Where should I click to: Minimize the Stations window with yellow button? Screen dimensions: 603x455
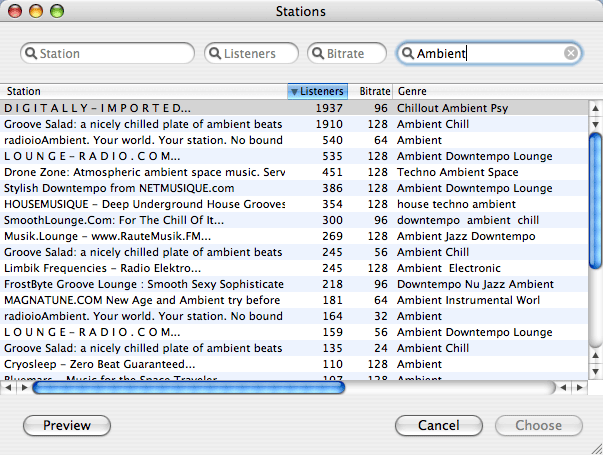pos(36,11)
